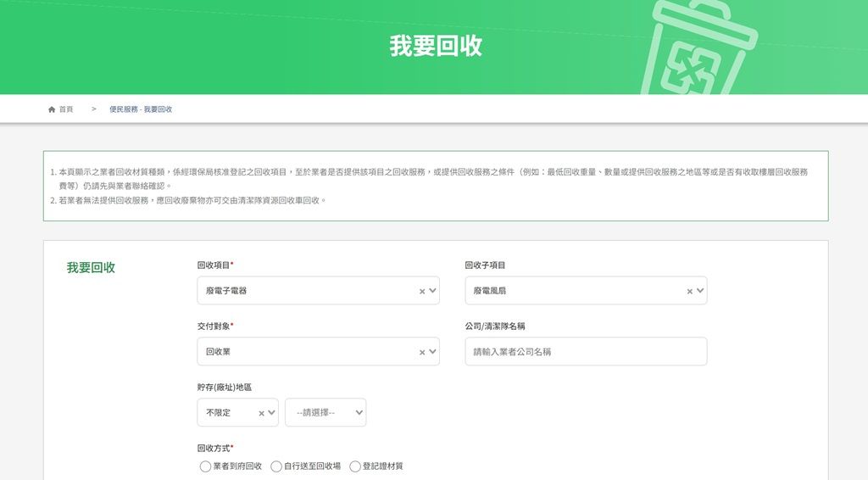Pick the 登記證材質 radio option
Image resolution: width=868 pixels, height=480 pixels.
pyautogui.click(x=355, y=466)
